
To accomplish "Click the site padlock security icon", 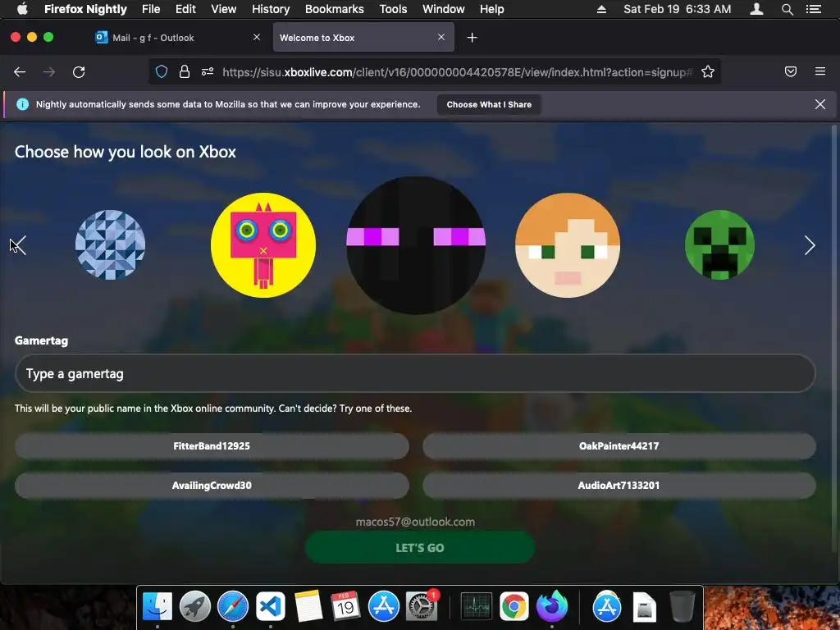I will [185, 72].
